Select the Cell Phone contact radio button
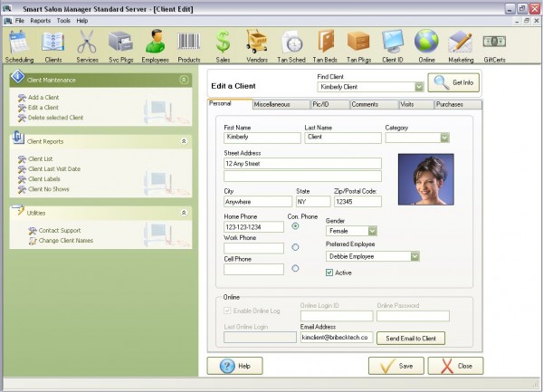Viewport: 543px width, 392px height. (x=295, y=268)
